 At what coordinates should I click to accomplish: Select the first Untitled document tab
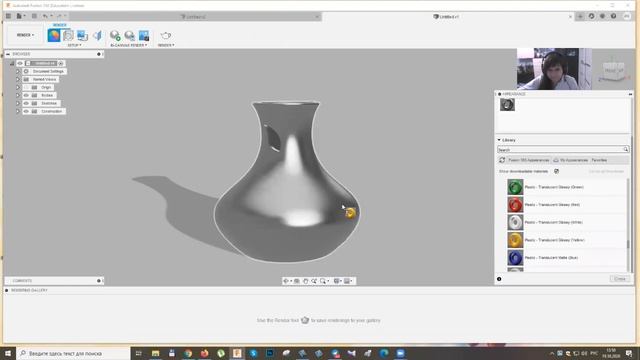193,16
